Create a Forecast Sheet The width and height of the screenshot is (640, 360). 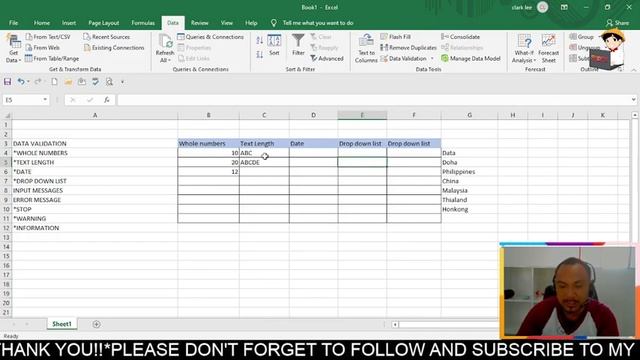[x=549, y=49]
